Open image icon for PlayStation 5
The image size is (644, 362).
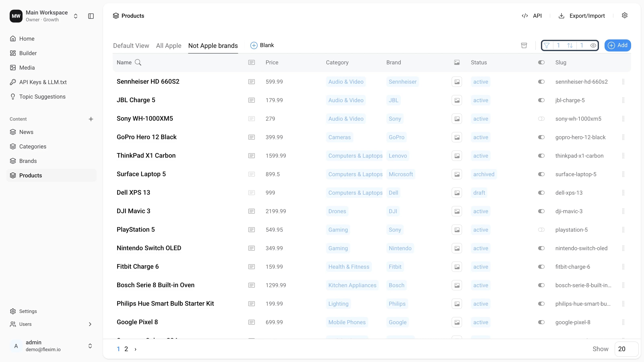pyautogui.click(x=457, y=230)
